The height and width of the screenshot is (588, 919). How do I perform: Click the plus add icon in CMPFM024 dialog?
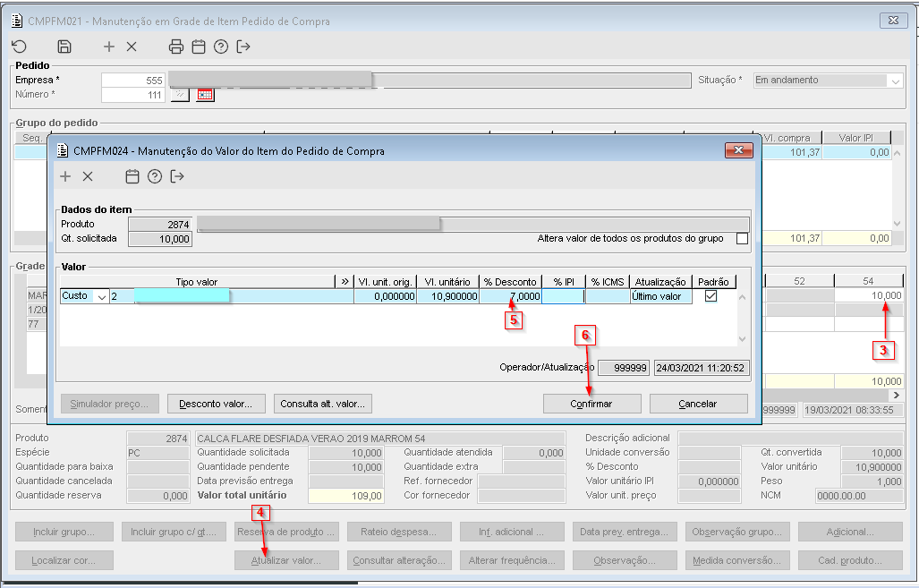[x=65, y=176]
